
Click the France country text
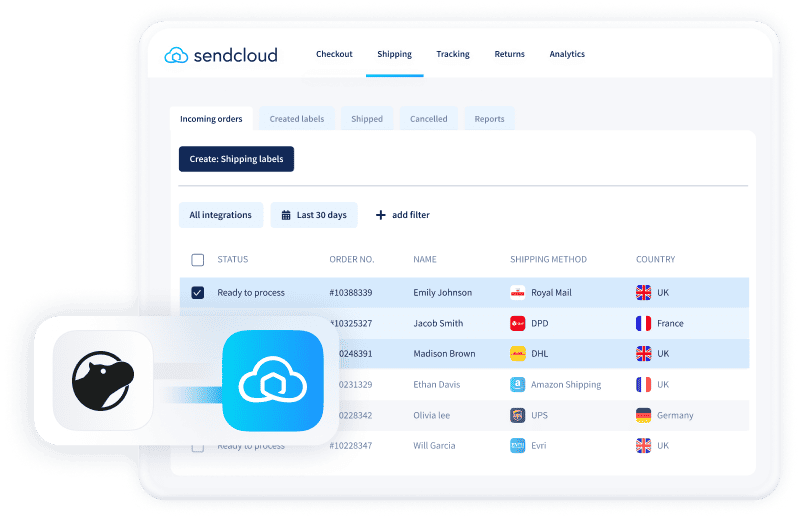[x=670, y=323]
